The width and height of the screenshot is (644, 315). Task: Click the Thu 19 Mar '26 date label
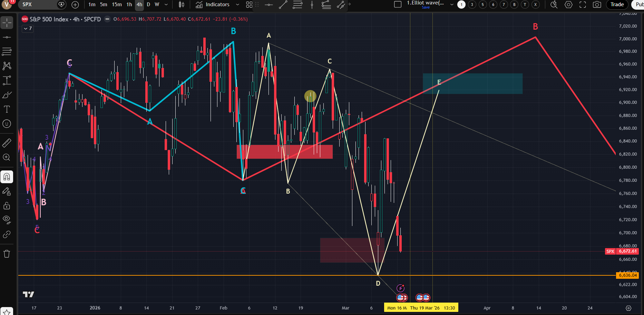pyautogui.click(x=433, y=308)
